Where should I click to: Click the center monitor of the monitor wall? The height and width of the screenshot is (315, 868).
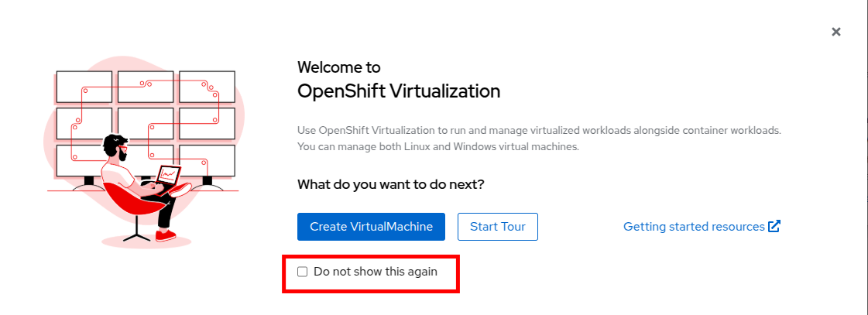pyautogui.click(x=146, y=123)
